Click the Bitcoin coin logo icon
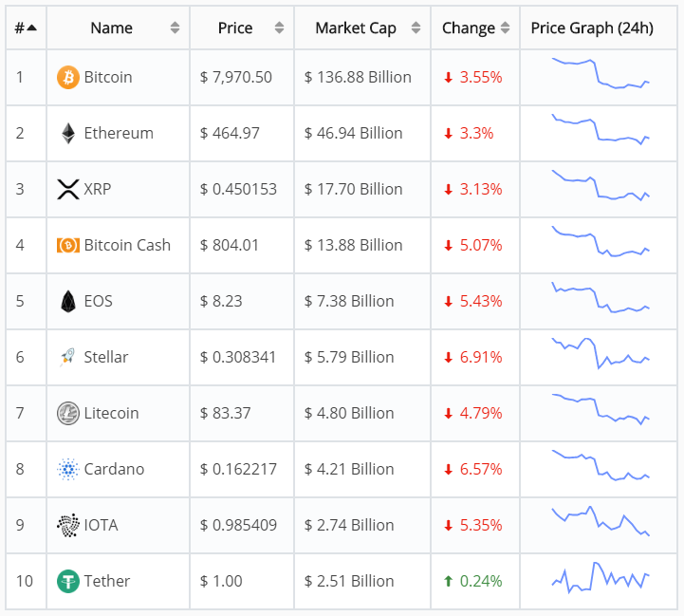 pyautogui.click(x=68, y=77)
